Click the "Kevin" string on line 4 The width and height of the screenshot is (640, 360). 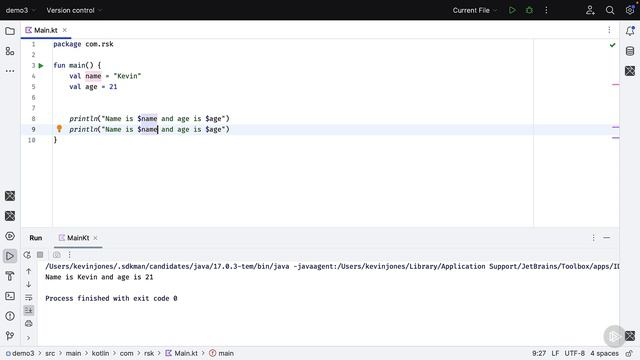tap(127, 76)
